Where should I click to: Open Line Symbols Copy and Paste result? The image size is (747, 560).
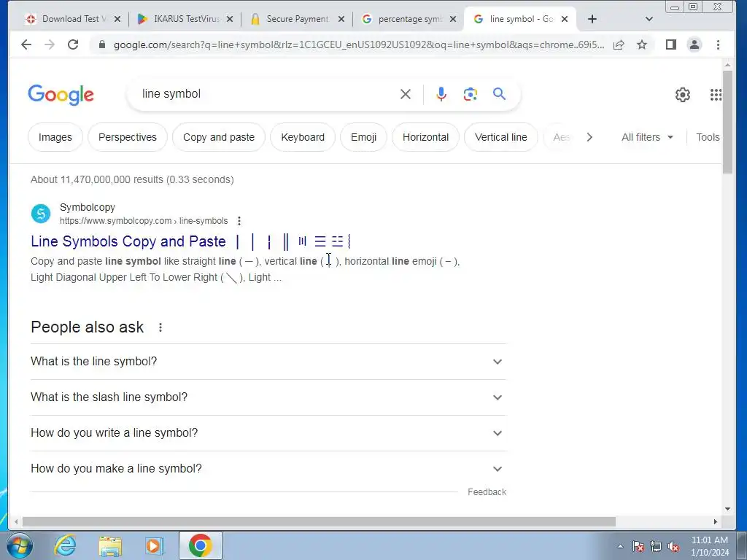190,241
